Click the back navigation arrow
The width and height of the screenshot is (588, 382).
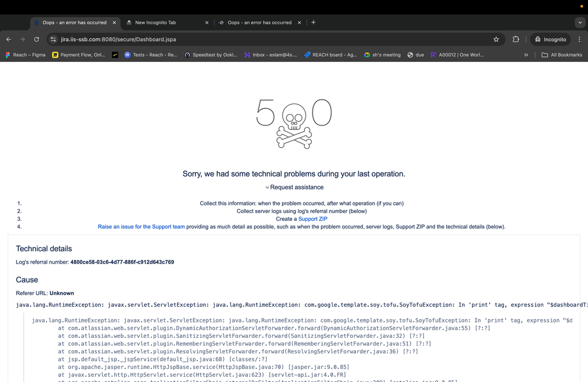(8, 39)
